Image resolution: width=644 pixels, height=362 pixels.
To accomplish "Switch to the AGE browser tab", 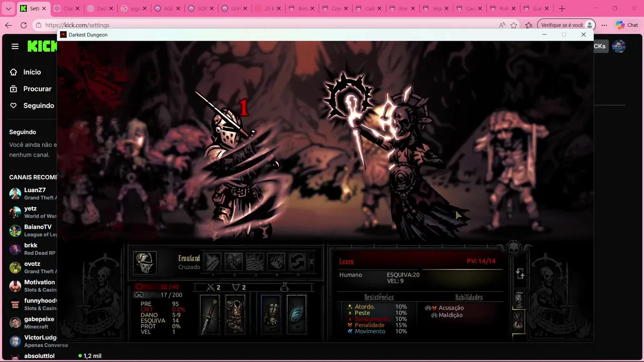I will click(x=168, y=9).
